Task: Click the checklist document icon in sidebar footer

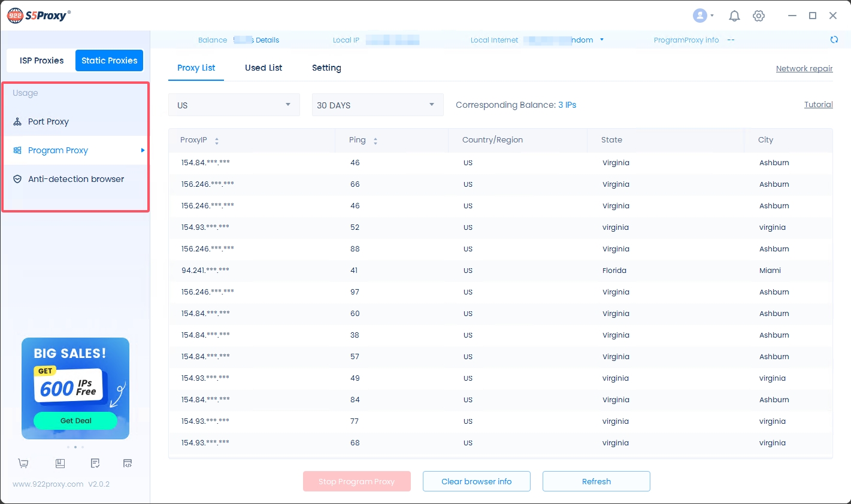Action: [95, 463]
